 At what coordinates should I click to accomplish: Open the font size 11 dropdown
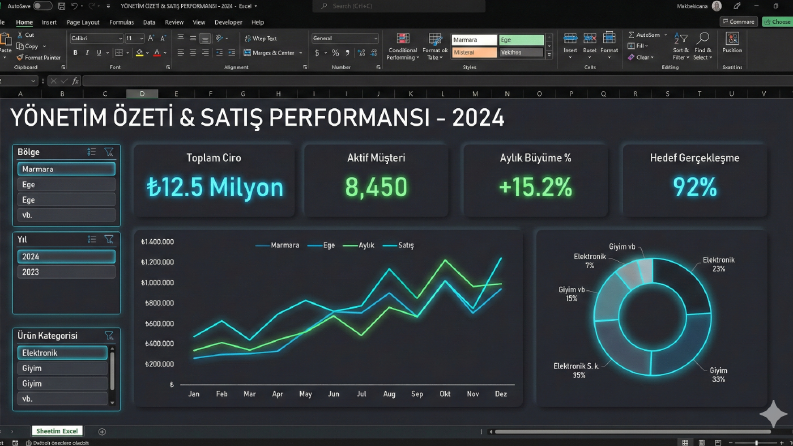141,38
